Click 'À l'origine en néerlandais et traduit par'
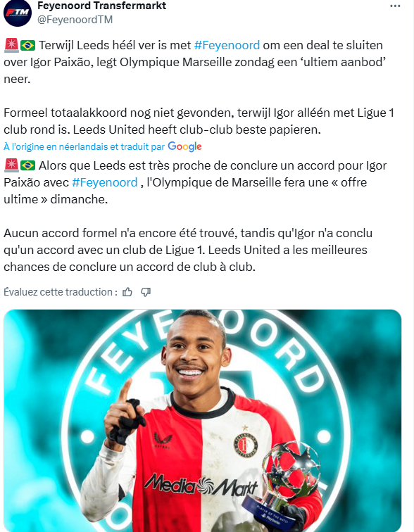Viewport: 414px width, 532px height. pos(84,146)
